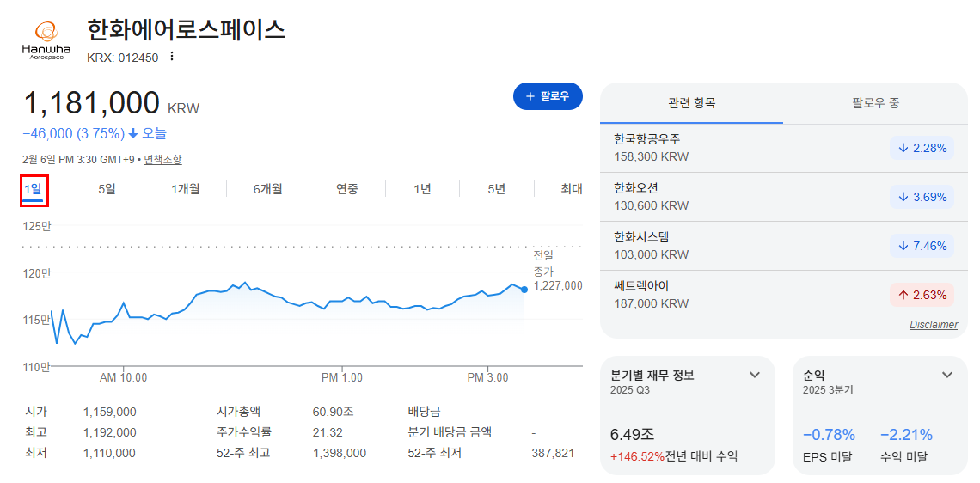Click the AM 10:00 chart axis label
Screen dimensions: 980x483
tap(123, 378)
